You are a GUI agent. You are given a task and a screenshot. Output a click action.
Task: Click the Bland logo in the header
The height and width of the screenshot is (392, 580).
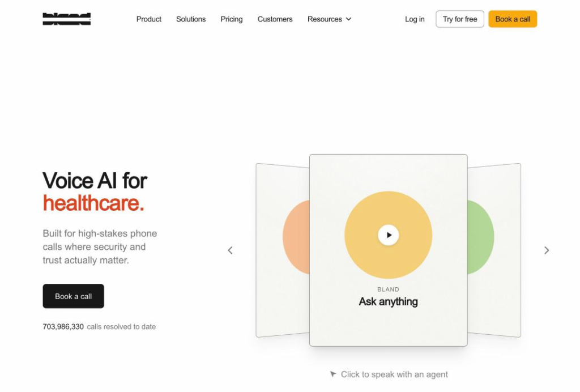[67, 19]
